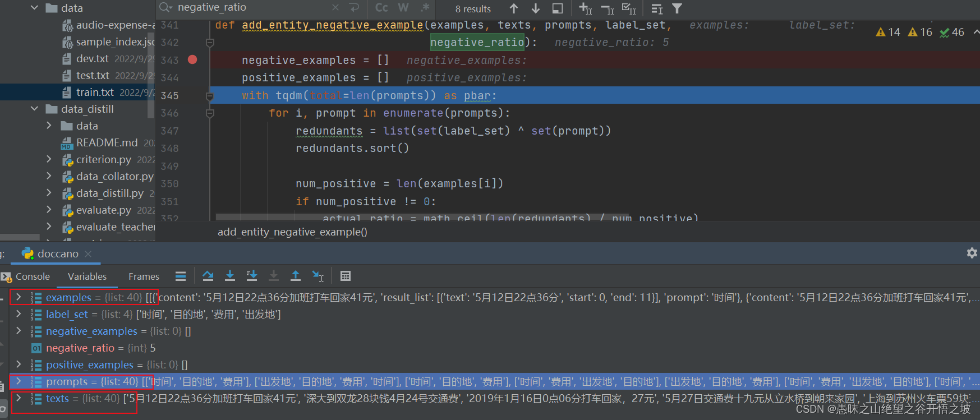Viewport: 980px width, 420px height.
Task: Open Evaluate Expression calculator icon
Action: click(x=346, y=276)
